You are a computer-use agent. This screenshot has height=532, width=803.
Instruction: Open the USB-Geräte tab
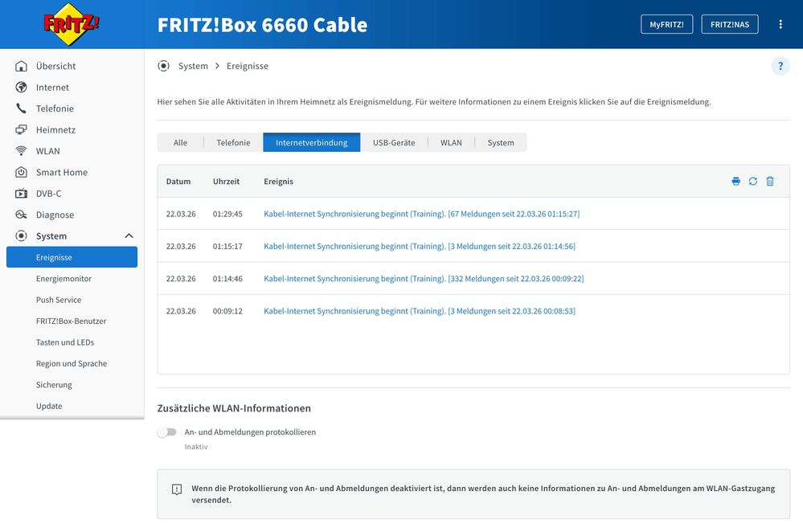(x=394, y=142)
